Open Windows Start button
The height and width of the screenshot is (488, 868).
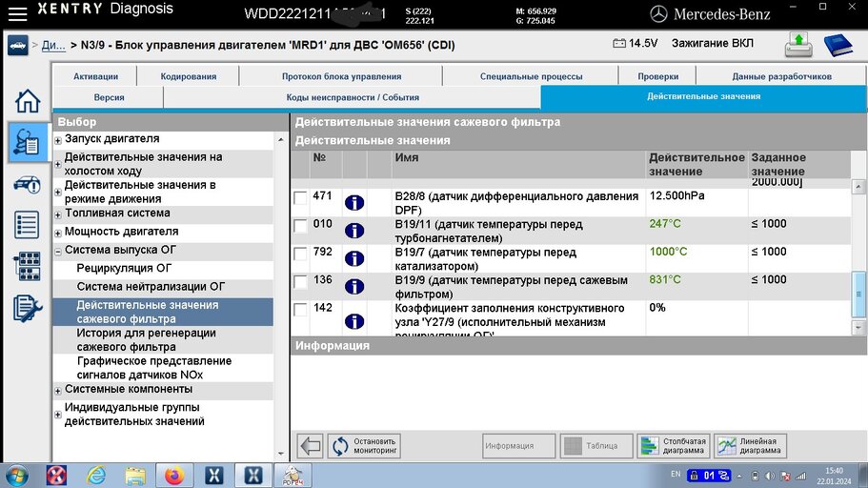[x=16, y=476]
